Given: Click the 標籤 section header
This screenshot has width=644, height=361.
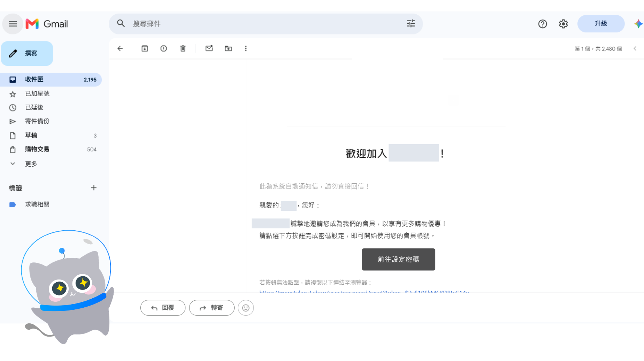Looking at the screenshot, I should [x=15, y=188].
